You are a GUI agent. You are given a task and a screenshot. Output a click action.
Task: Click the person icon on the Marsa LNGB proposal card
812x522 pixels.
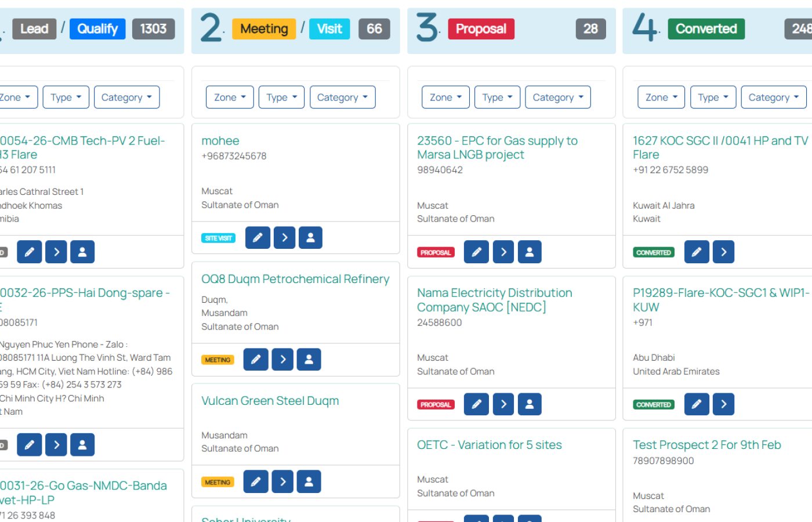tap(530, 251)
